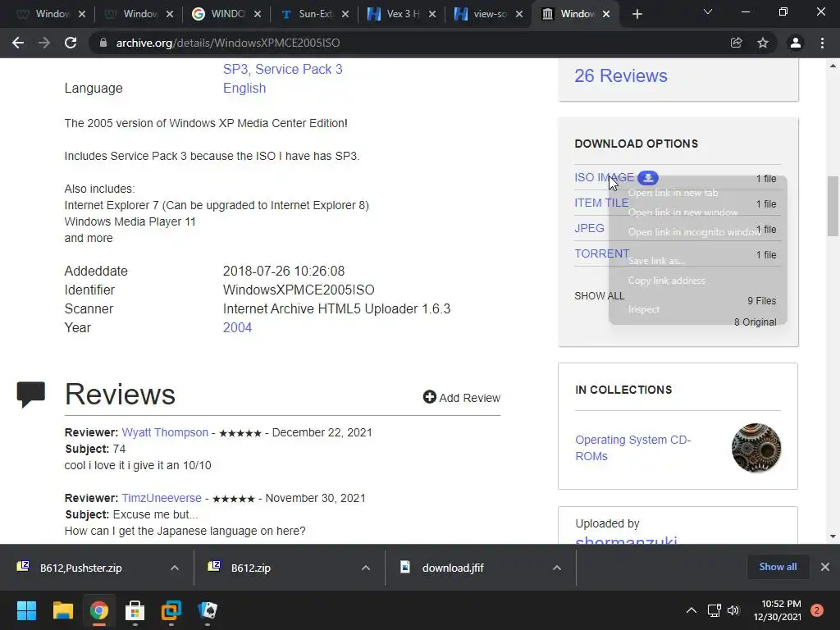This screenshot has height=630, width=840.
Task: Click Show all downloads
Action: click(x=778, y=567)
